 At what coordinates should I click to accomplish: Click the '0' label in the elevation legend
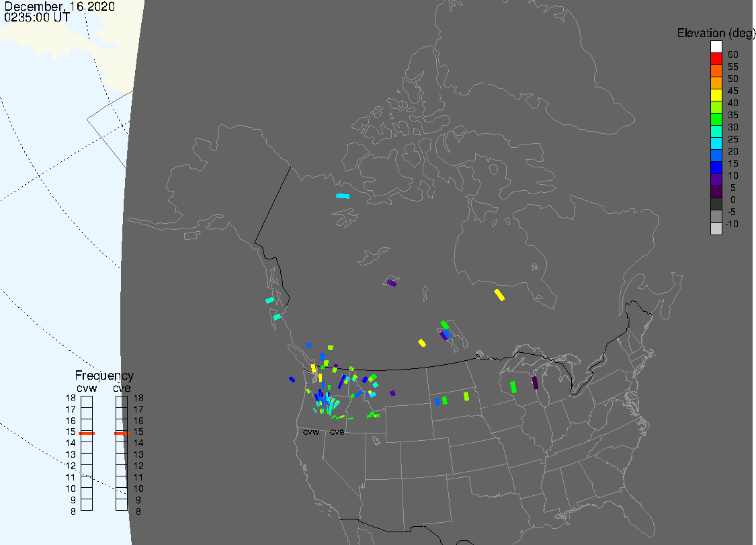pyautogui.click(x=733, y=200)
